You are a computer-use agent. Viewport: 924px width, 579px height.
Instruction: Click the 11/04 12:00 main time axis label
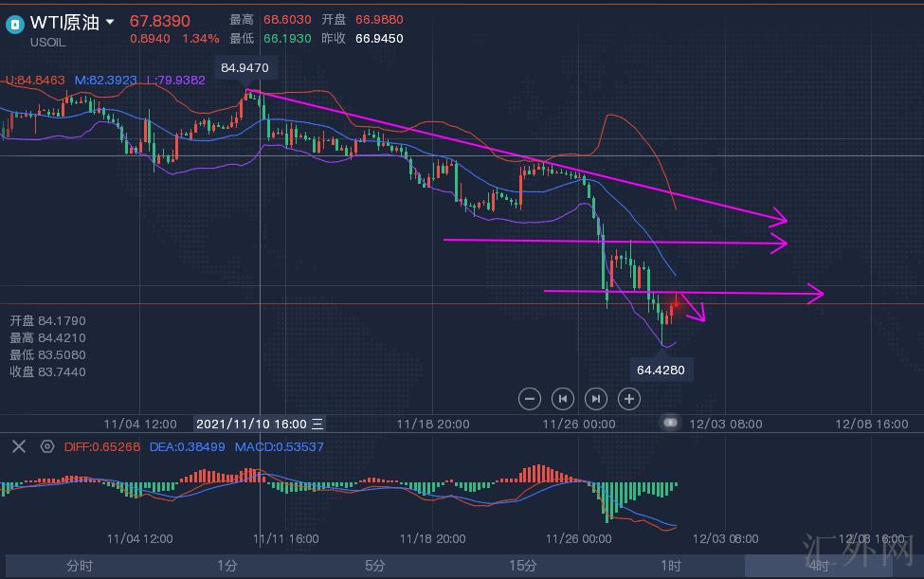(x=139, y=425)
